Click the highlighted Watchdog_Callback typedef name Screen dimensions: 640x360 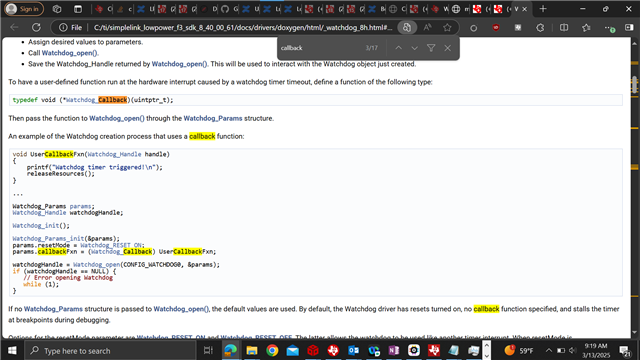[x=96, y=100]
